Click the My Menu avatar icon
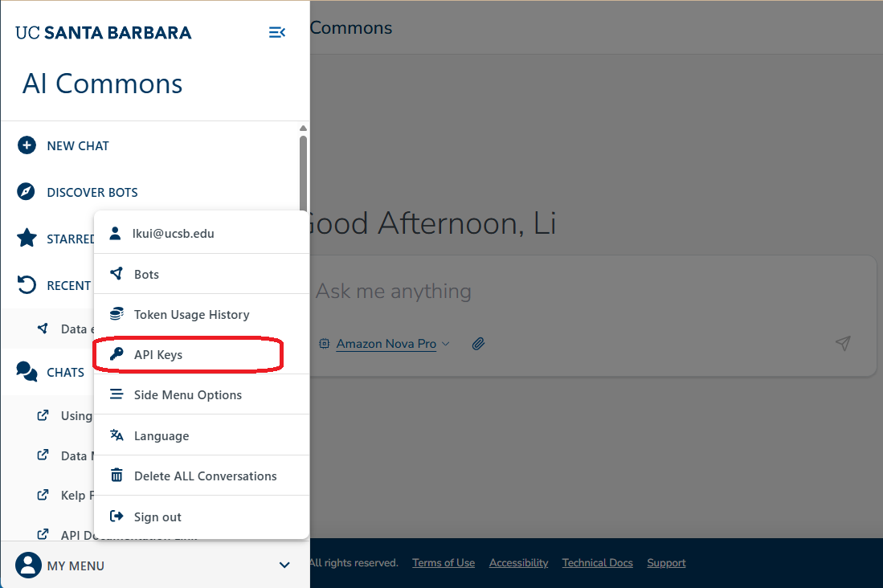Image resolution: width=883 pixels, height=588 pixels. coord(28,565)
